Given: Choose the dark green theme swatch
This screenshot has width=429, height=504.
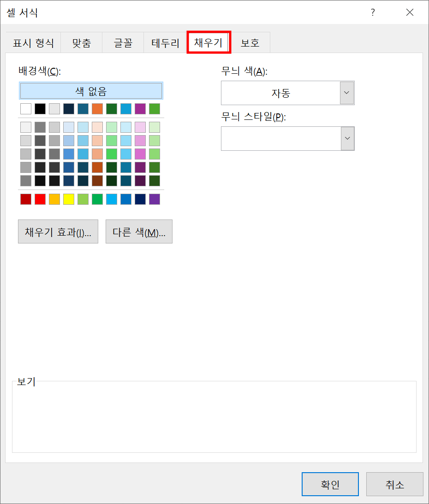Looking at the screenshot, I should 112,109.
